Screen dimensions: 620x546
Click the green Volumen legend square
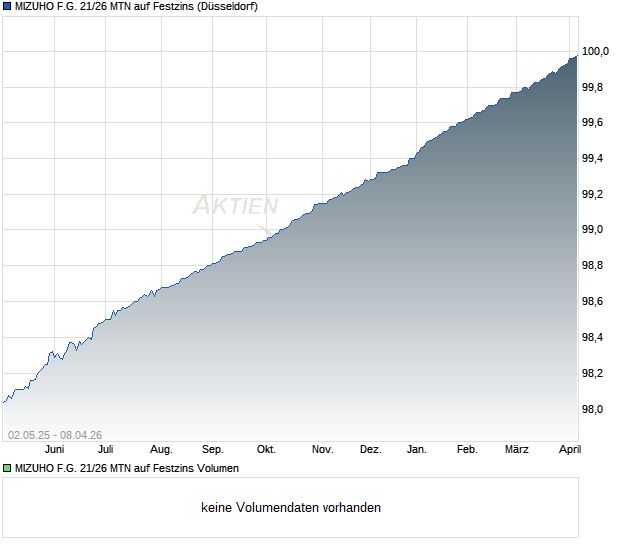(x=7, y=469)
